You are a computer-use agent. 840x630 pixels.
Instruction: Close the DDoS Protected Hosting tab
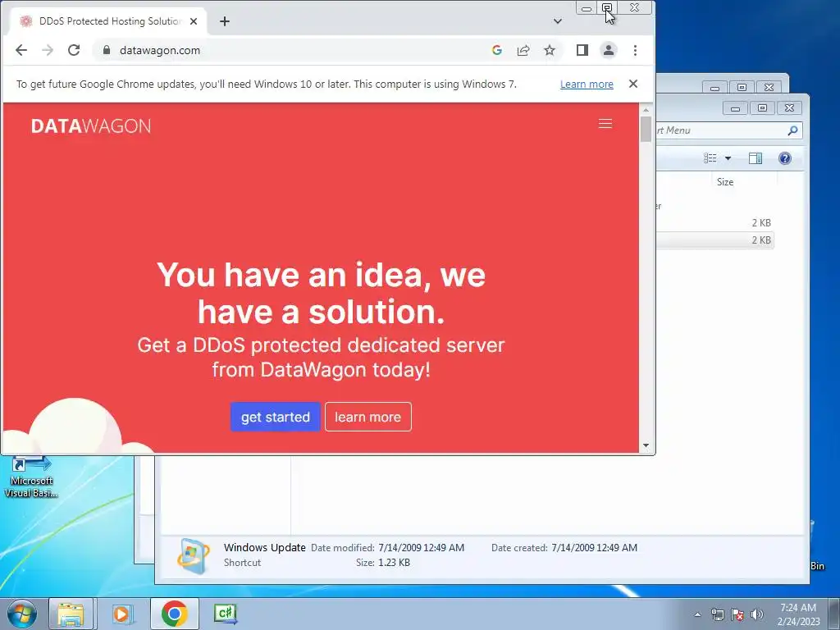point(194,21)
